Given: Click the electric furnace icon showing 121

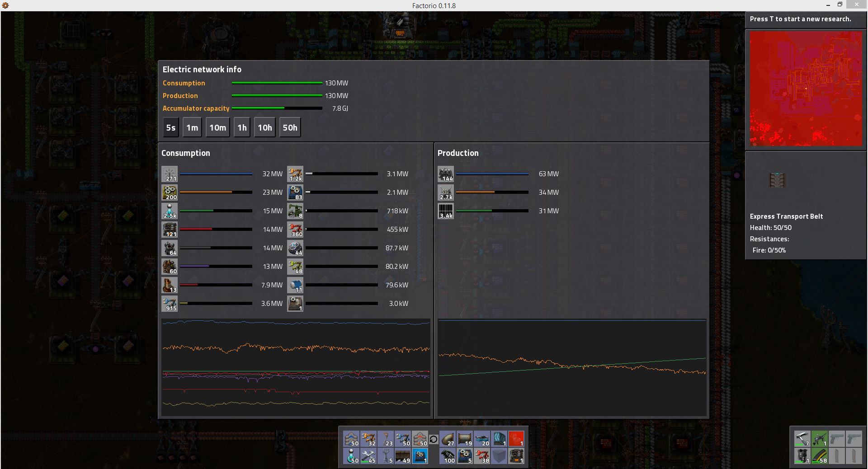Looking at the screenshot, I should point(170,230).
